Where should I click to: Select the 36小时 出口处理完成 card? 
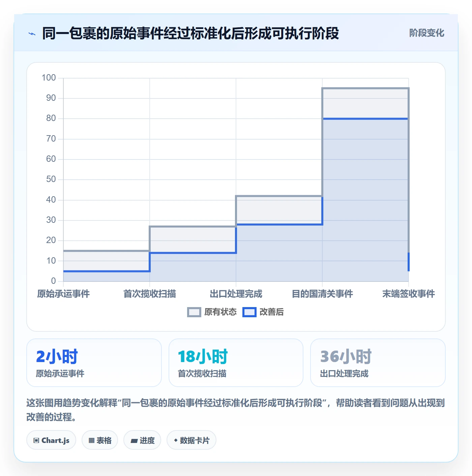[x=378, y=363]
